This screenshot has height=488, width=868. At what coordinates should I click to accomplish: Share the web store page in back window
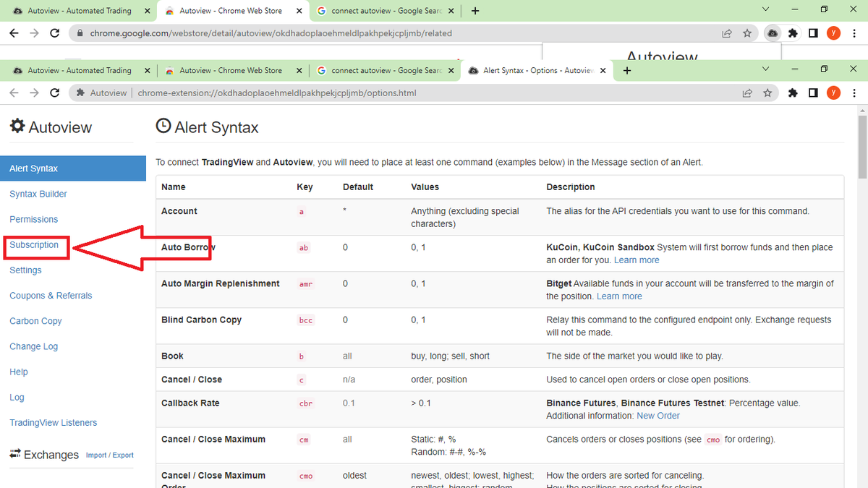[727, 33]
